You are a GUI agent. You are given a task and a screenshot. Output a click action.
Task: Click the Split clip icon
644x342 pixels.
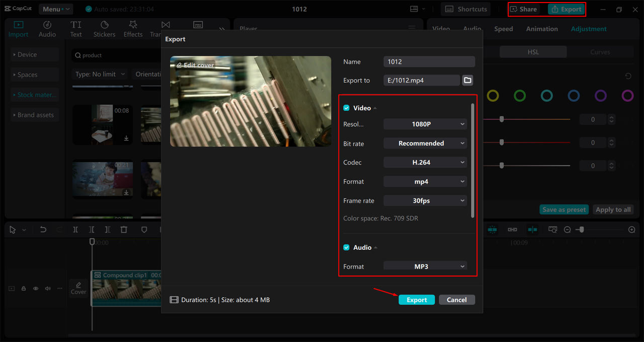click(x=75, y=230)
